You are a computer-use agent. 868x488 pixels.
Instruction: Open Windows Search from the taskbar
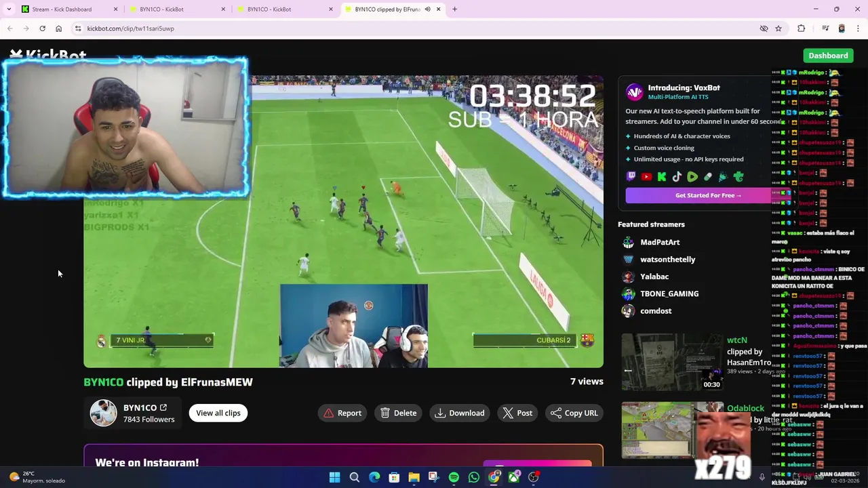[x=354, y=477]
